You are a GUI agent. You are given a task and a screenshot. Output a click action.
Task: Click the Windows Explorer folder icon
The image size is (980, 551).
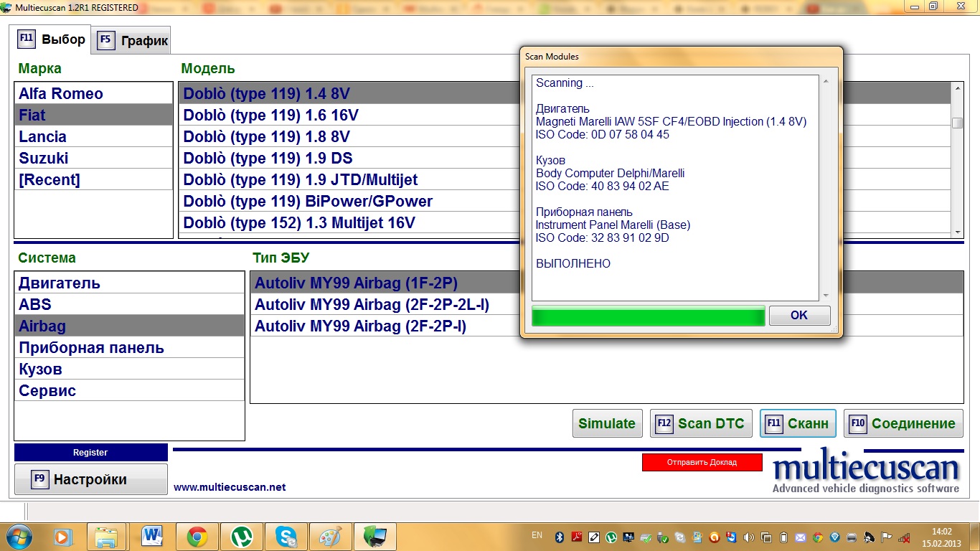click(x=107, y=536)
